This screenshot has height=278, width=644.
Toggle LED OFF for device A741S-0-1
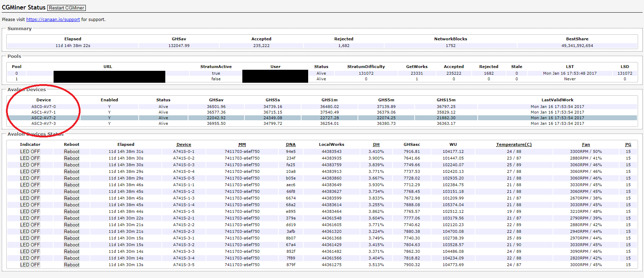point(30,151)
